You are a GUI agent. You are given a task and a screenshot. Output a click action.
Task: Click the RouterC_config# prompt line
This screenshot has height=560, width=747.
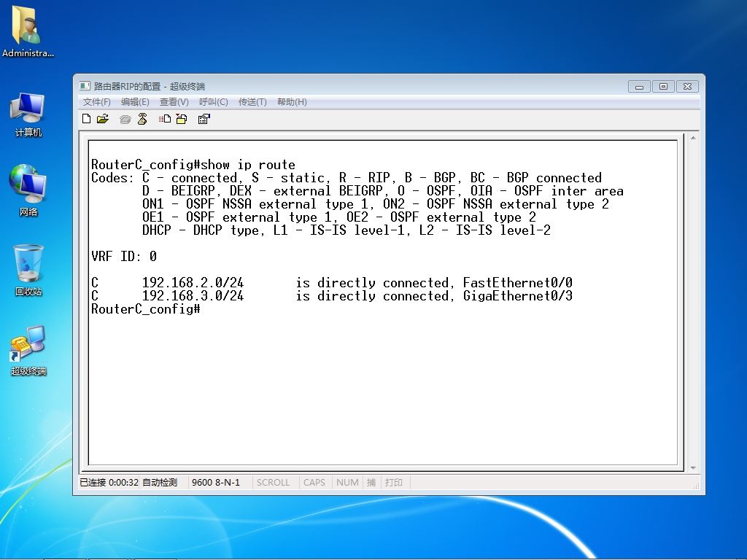146,309
